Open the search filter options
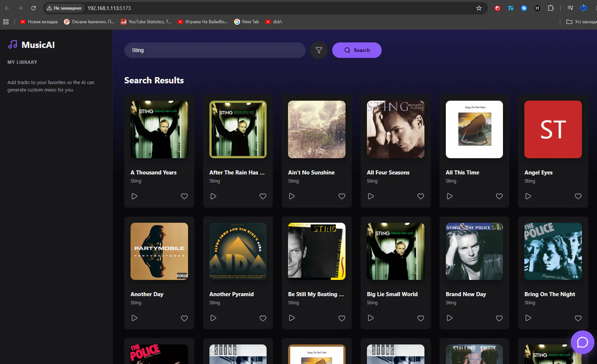The image size is (597, 364). pyautogui.click(x=319, y=50)
